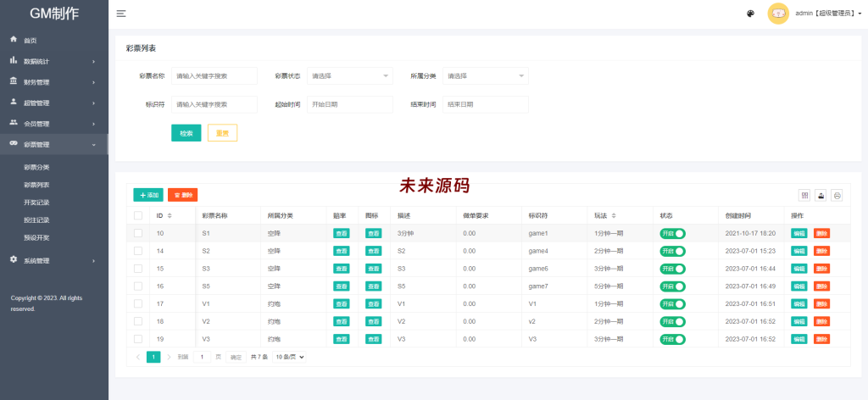Click the previous page arrow in pagination
868x400 pixels.
point(138,357)
